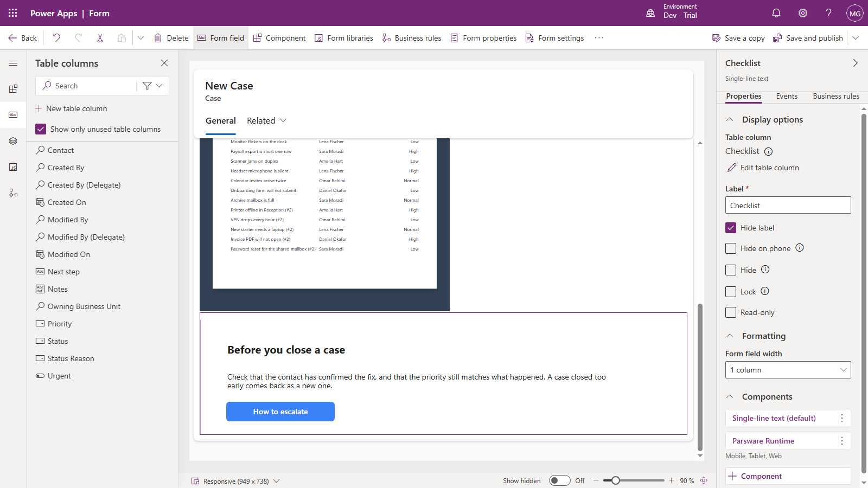Check the Hide on phone checkbox

tap(731, 248)
